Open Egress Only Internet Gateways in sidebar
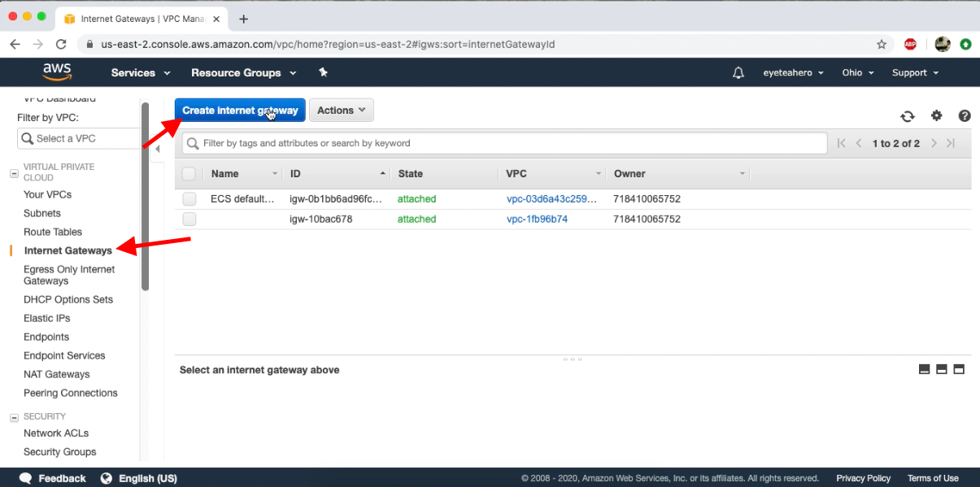This screenshot has width=980, height=487. (x=69, y=275)
